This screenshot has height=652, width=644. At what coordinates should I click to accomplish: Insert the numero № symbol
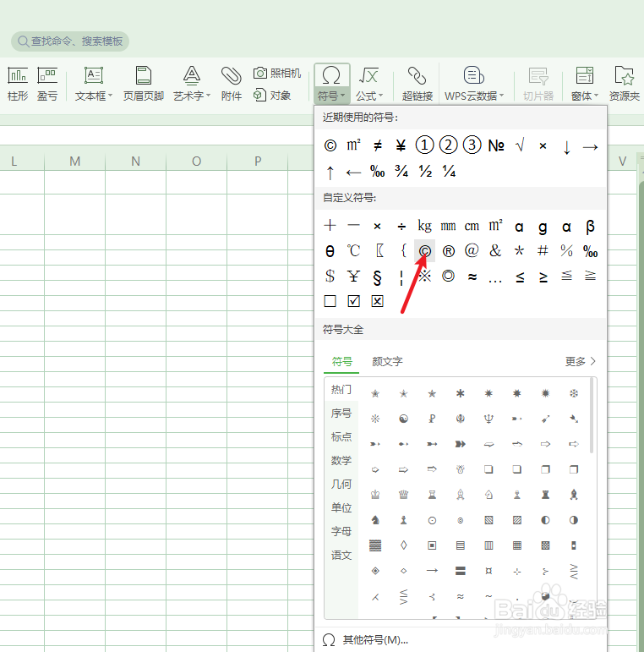[x=496, y=145]
